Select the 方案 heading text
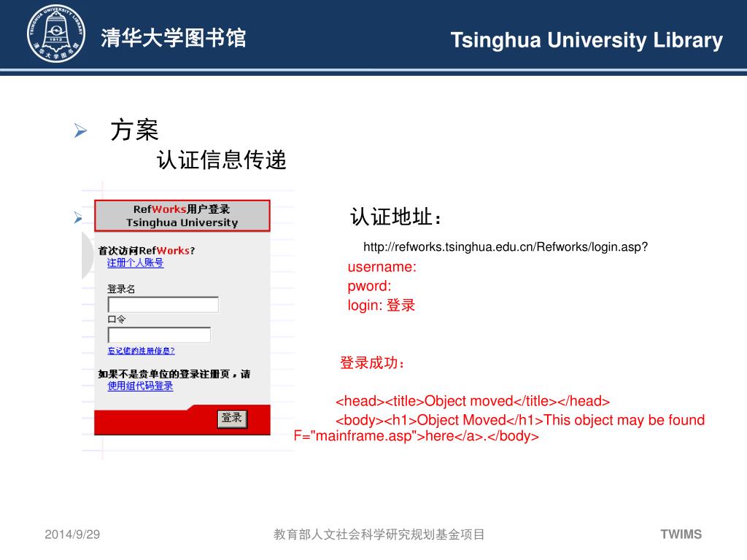The width and height of the screenshot is (747, 560). click(134, 130)
